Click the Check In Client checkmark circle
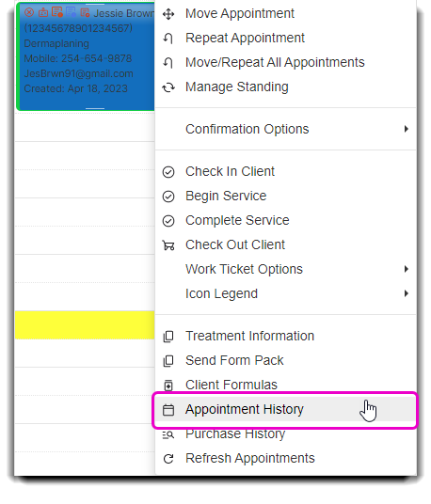Viewport: 431px width, 504px height. (x=168, y=172)
